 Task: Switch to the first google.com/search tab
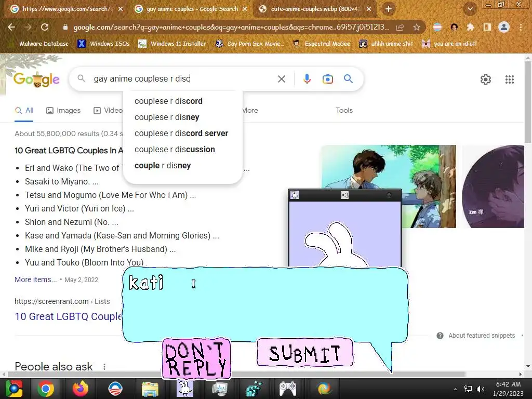(66, 9)
